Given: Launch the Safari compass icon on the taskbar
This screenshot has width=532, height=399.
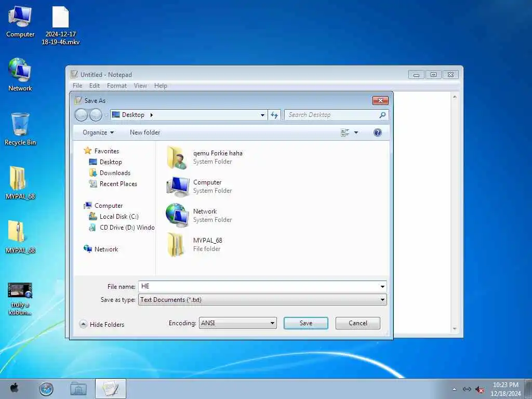Looking at the screenshot, I should point(46,389).
